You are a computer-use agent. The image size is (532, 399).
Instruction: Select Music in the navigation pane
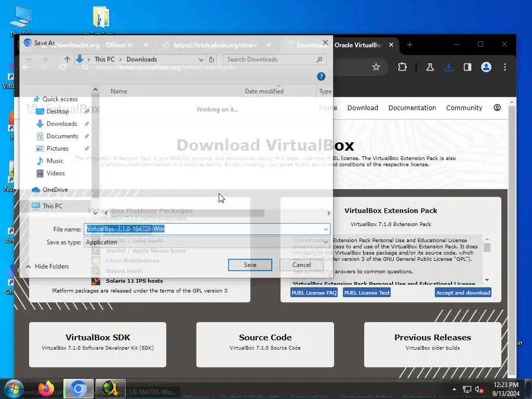[55, 161]
